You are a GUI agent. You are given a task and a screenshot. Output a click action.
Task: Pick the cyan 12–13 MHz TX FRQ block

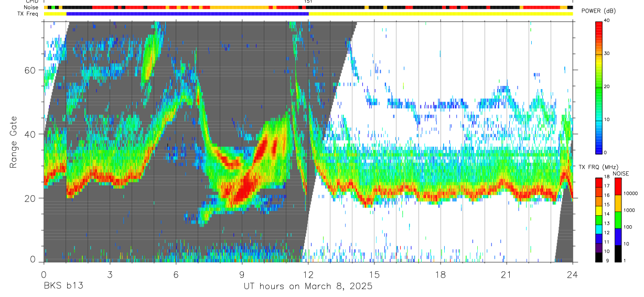click(x=598, y=229)
